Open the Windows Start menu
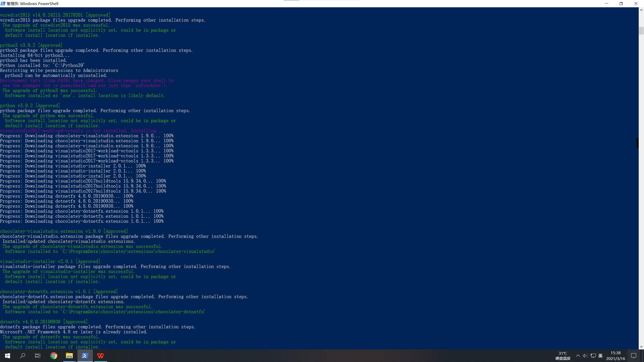This screenshot has width=644, height=362. pyautogui.click(x=8, y=356)
